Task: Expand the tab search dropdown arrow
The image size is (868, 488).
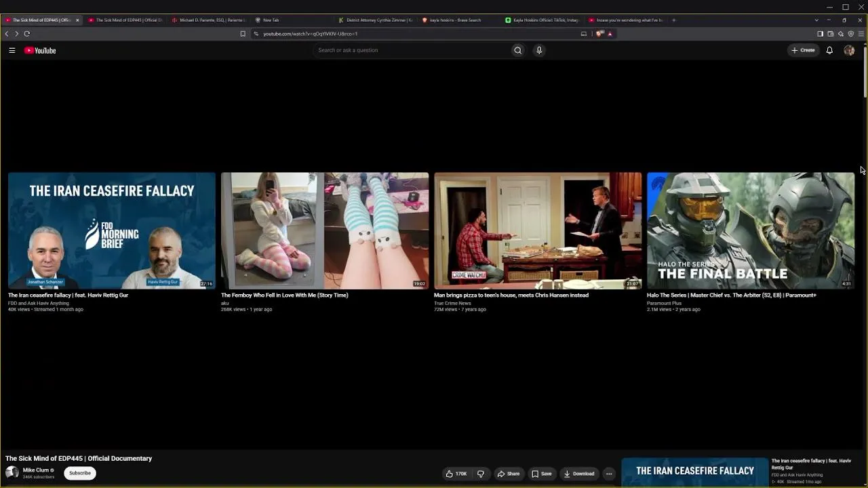Action: click(x=816, y=20)
